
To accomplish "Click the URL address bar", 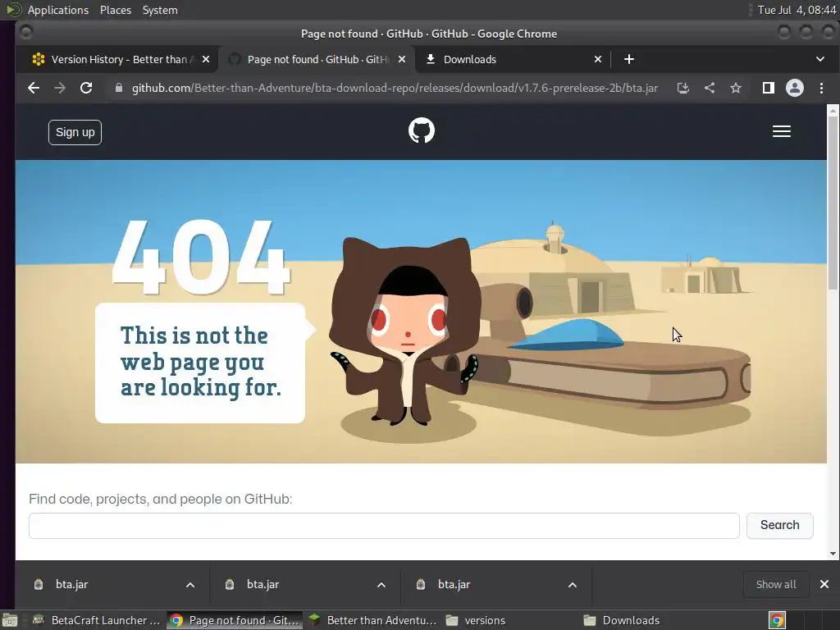I will coord(395,88).
